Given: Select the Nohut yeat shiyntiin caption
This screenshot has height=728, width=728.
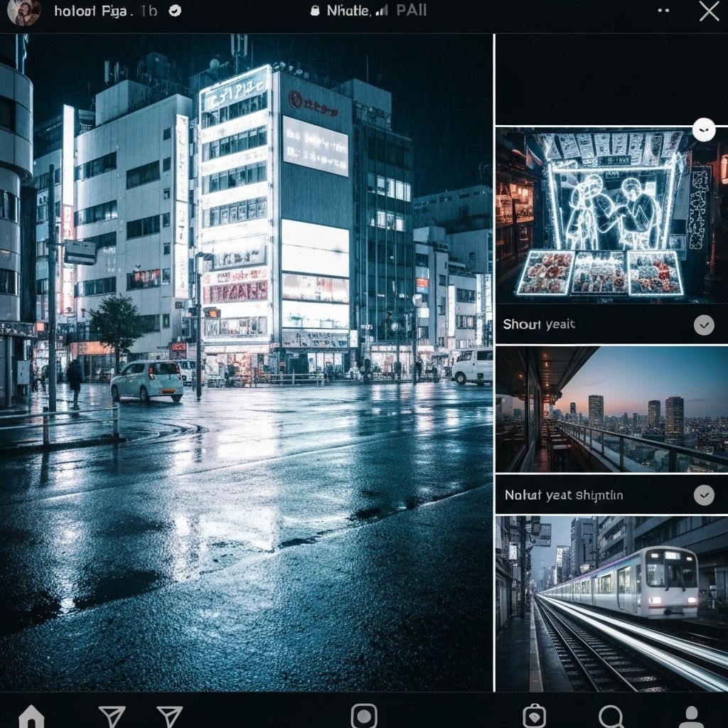Looking at the screenshot, I should click(x=564, y=495).
